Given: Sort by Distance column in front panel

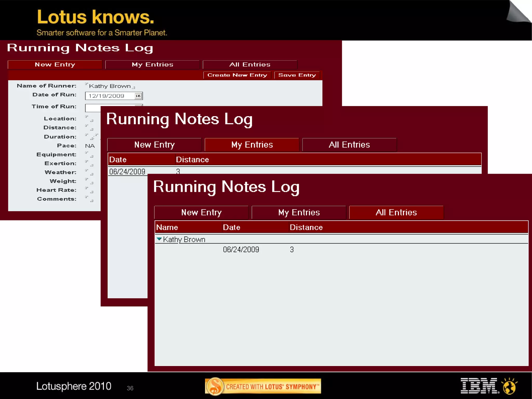Looking at the screenshot, I should [306, 227].
